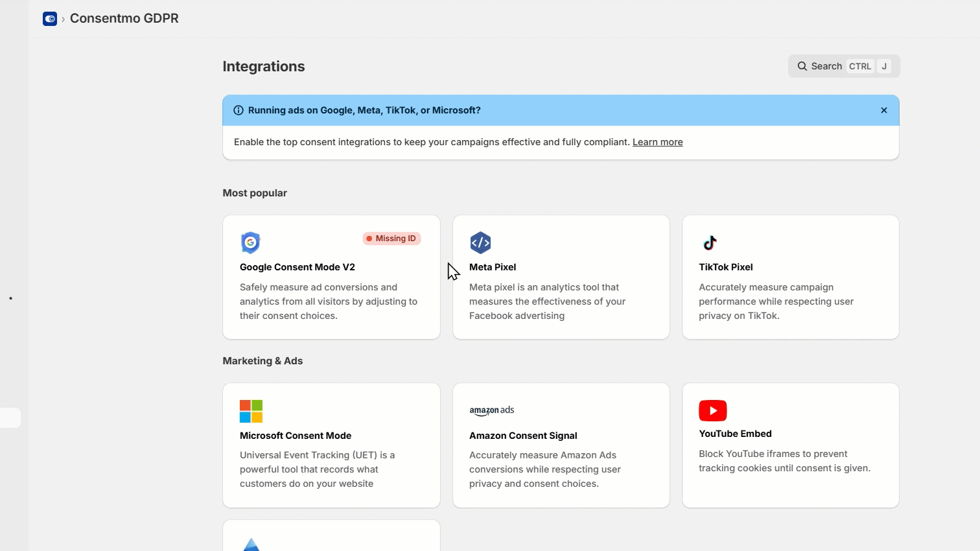Image resolution: width=980 pixels, height=551 pixels.
Task: Open the Search box
Action: click(x=843, y=66)
